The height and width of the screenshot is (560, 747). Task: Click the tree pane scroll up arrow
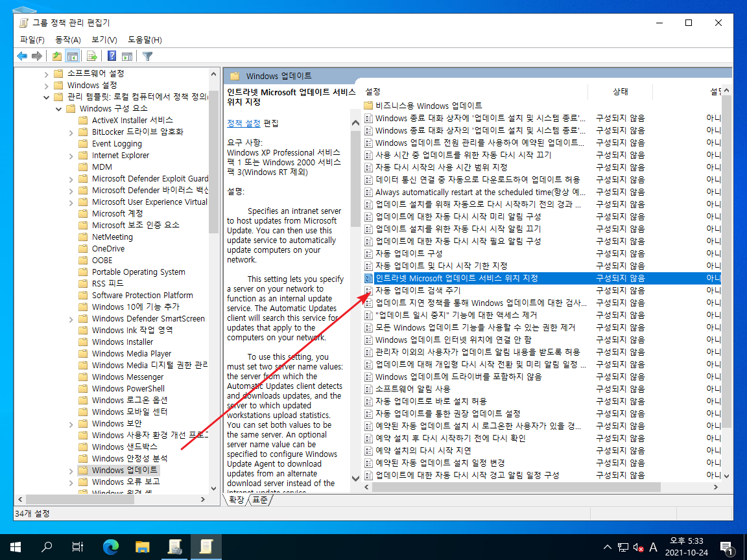click(x=213, y=74)
